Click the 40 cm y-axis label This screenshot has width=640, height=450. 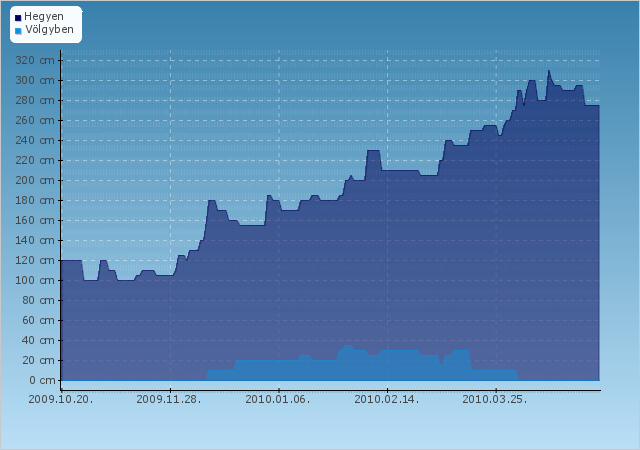pyautogui.click(x=38, y=341)
